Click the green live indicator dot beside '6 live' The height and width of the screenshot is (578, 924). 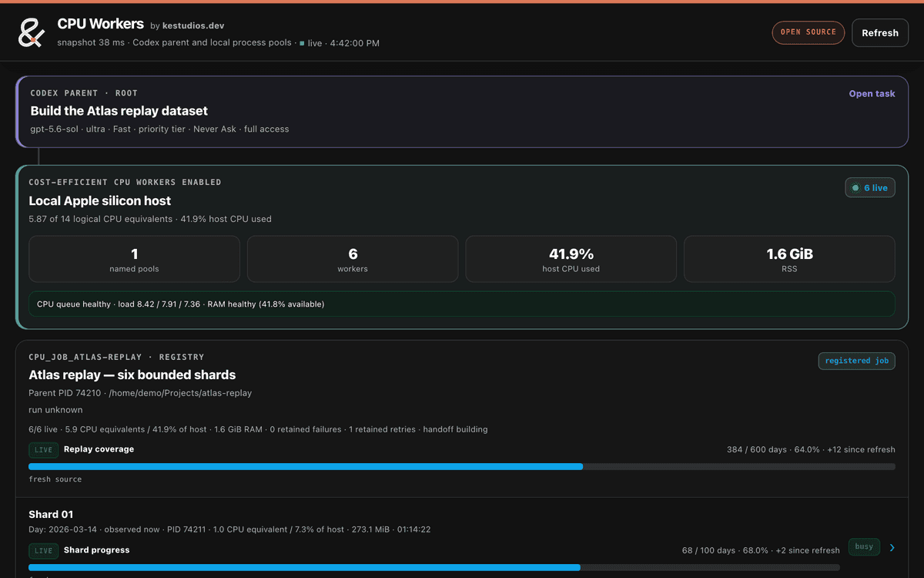click(x=855, y=188)
